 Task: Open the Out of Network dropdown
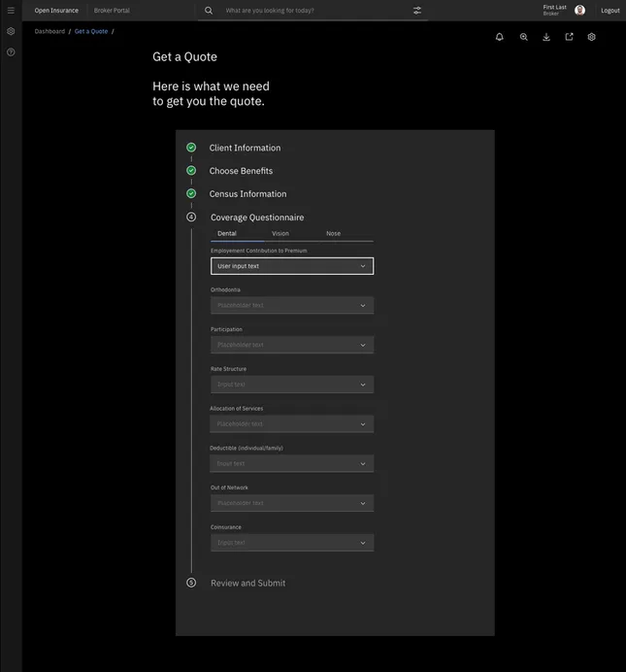coord(292,503)
